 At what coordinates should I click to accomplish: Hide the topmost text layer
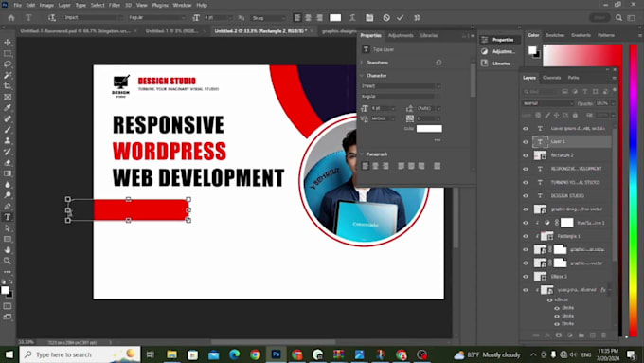(526, 128)
